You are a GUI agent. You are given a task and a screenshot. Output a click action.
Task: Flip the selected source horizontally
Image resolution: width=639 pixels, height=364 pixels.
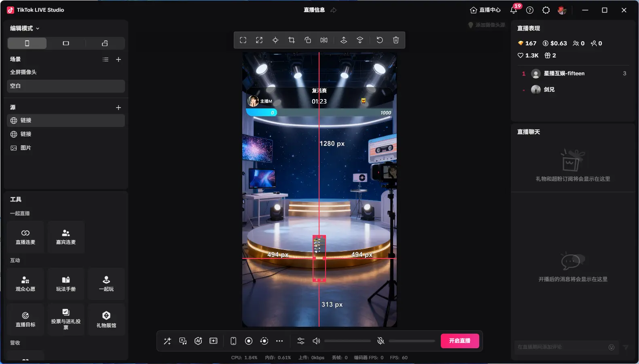pyautogui.click(x=324, y=40)
